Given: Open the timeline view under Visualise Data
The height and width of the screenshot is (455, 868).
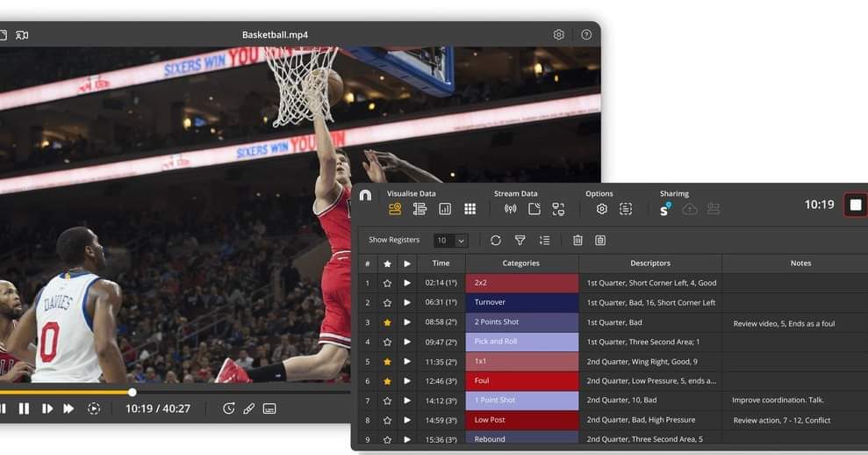Looking at the screenshot, I should (x=420, y=209).
